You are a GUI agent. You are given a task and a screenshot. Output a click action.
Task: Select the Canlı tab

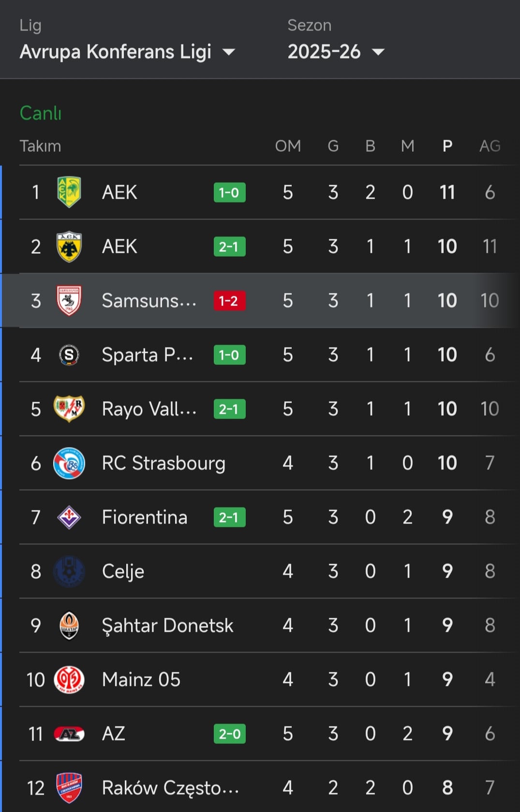41,113
